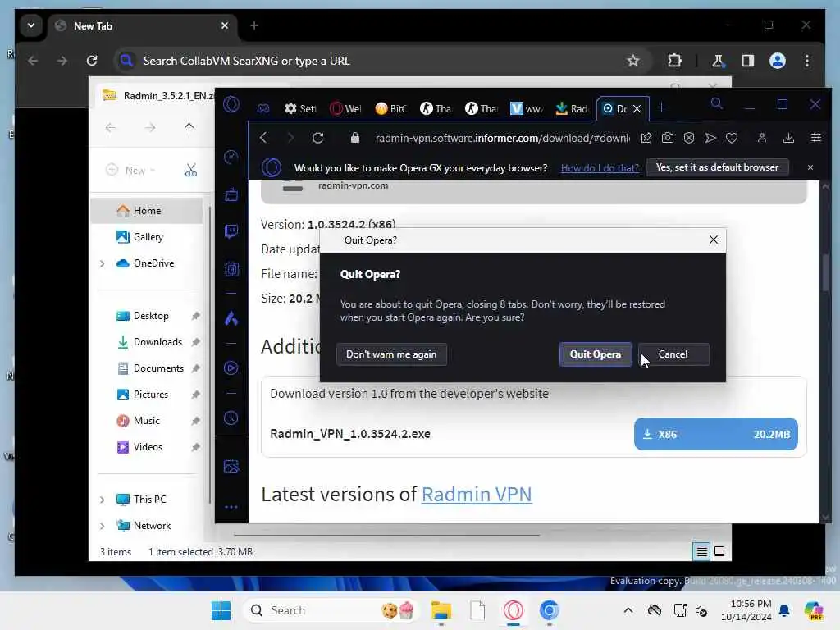Image resolution: width=840 pixels, height=630 pixels.
Task: Open the Radmin VPN link
Action: 477,494
